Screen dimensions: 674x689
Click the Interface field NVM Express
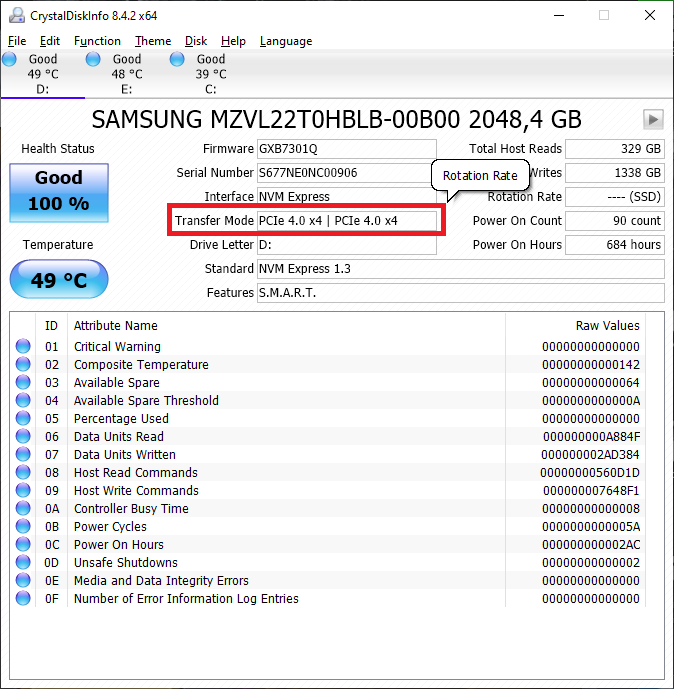[347, 196]
